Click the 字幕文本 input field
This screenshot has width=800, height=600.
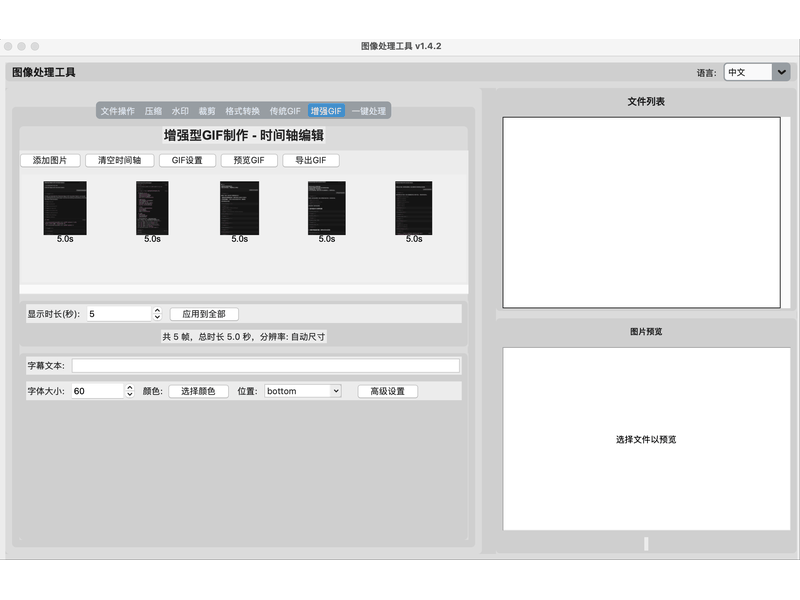pos(266,365)
